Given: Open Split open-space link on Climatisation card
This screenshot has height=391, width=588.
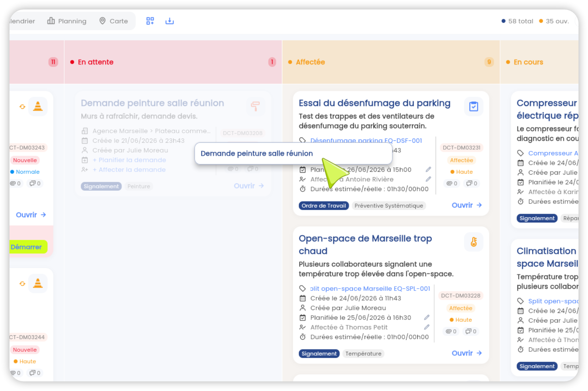Looking at the screenshot, I should tap(553, 301).
